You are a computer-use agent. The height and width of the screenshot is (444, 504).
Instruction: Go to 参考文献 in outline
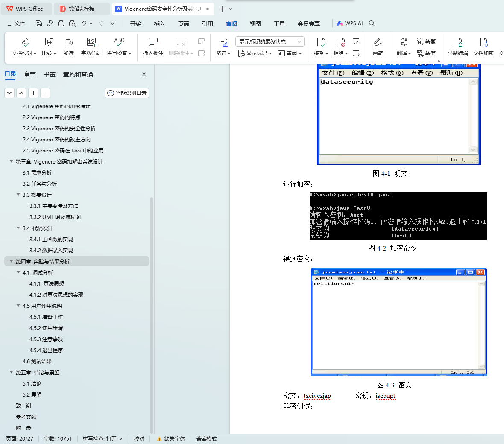[x=26, y=417]
